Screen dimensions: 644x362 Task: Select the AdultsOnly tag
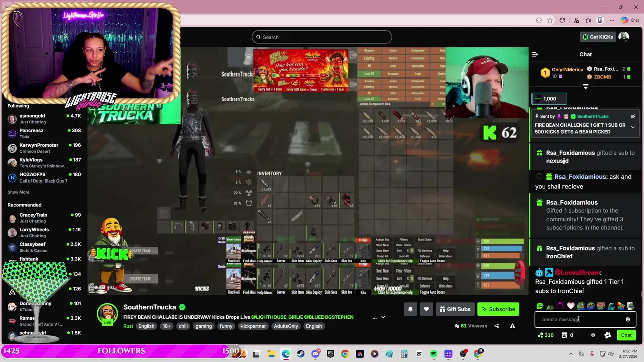pos(286,326)
